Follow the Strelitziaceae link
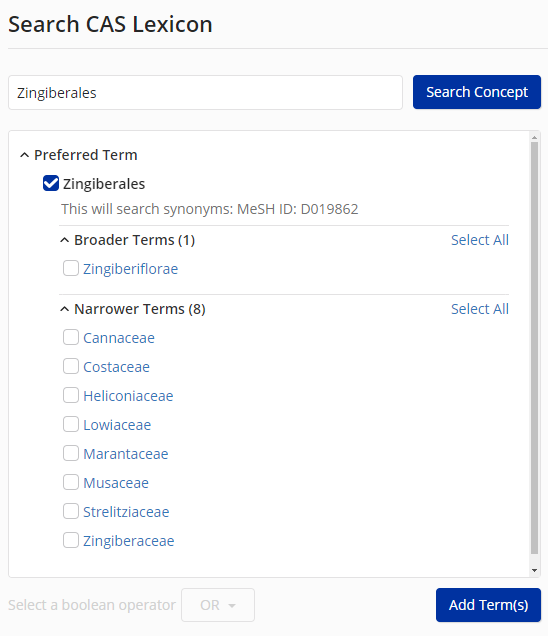 point(126,512)
